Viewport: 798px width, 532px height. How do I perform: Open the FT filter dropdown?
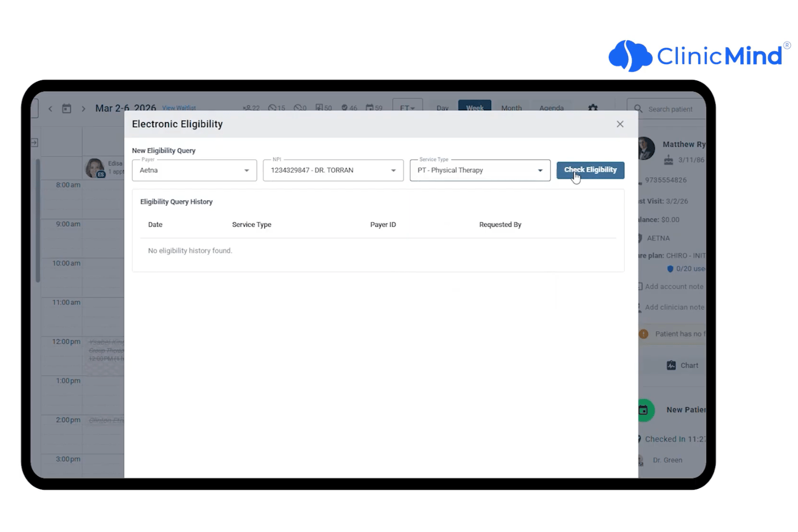pyautogui.click(x=408, y=106)
